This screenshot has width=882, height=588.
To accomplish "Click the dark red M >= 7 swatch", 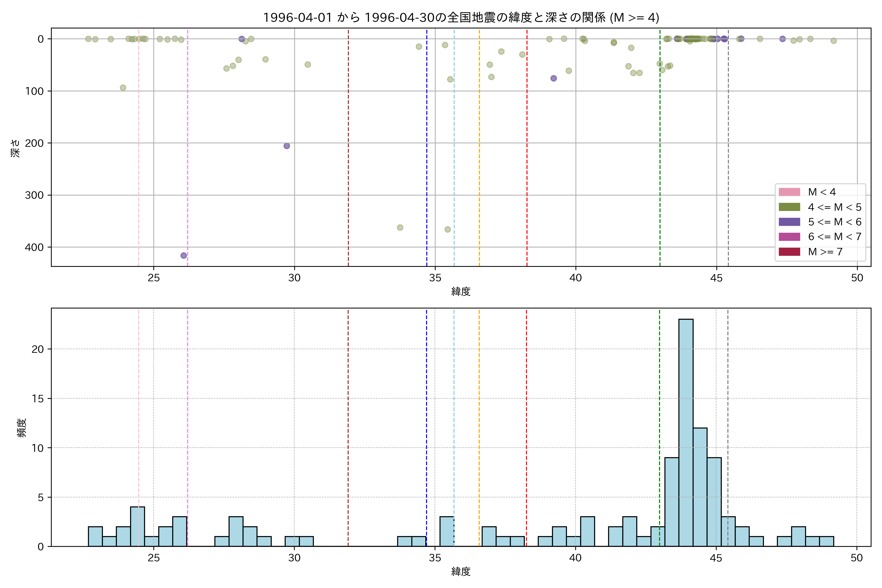I will [789, 252].
